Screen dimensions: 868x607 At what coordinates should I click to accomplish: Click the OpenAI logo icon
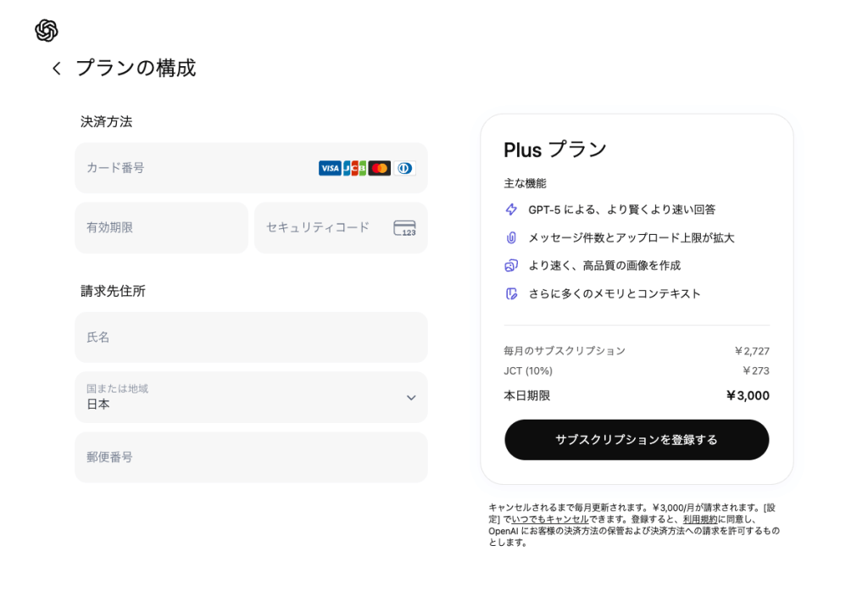pos(47,31)
